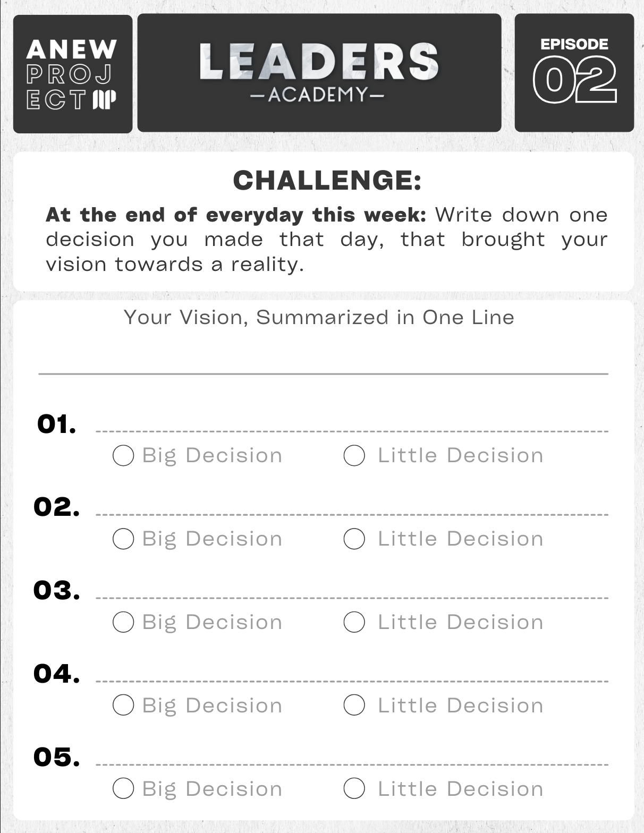644x833 pixels.
Task: Tick Little Decision for item 04
Action: coord(354,705)
